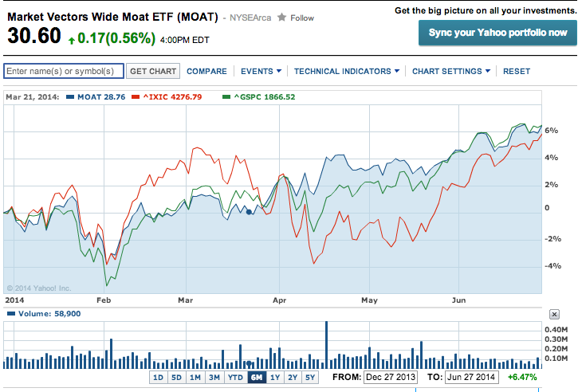Click the tallest volume bar in mid-April

pos(326,345)
